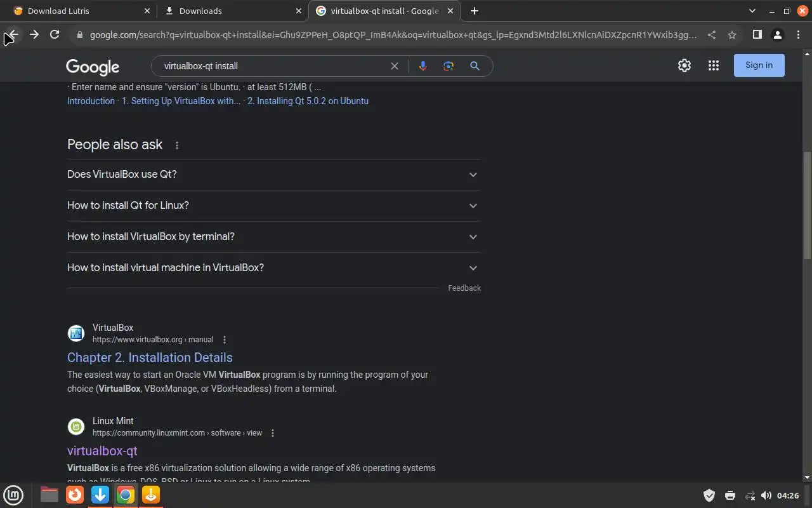Select the virtualbox-qt install Google tab
Screen dimensions: 812x508
[x=384, y=11]
